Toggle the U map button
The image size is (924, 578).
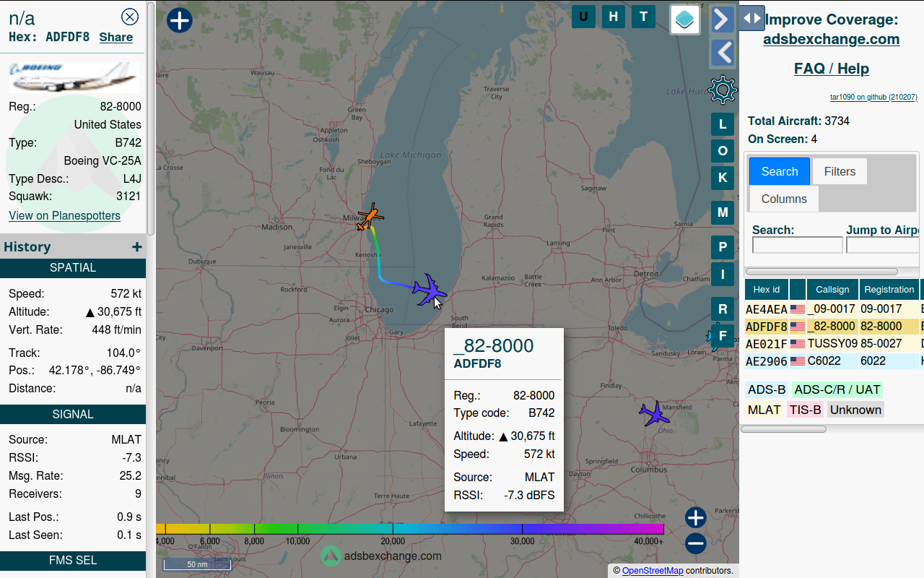tap(583, 17)
